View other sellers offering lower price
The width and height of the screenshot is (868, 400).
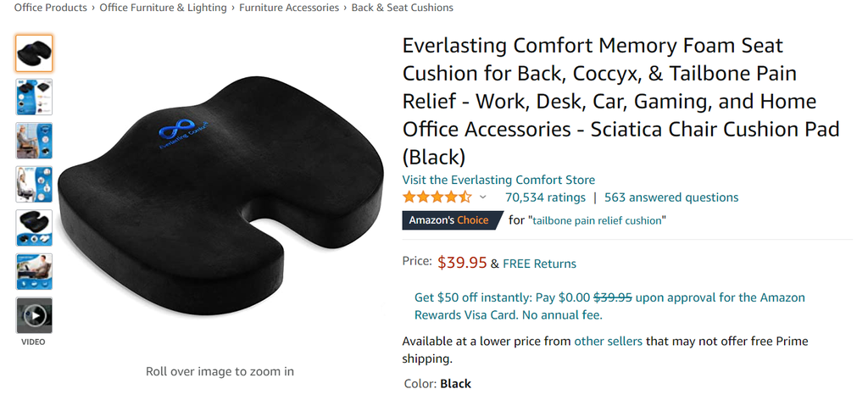[x=608, y=342]
